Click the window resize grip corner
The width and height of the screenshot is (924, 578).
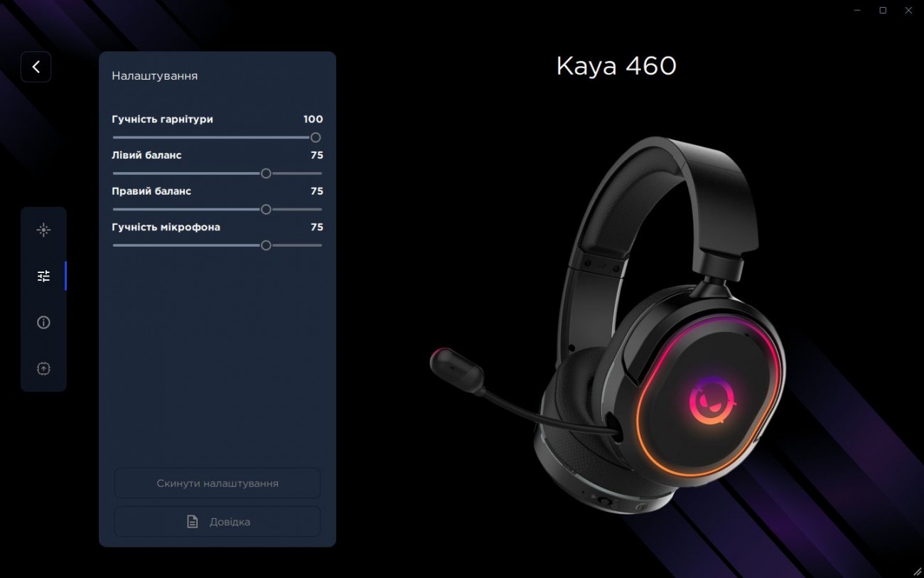click(x=917, y=572)
